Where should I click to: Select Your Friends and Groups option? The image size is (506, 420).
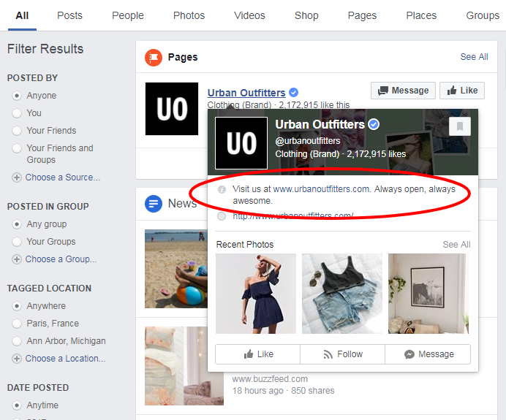click(x=17, y=148)
